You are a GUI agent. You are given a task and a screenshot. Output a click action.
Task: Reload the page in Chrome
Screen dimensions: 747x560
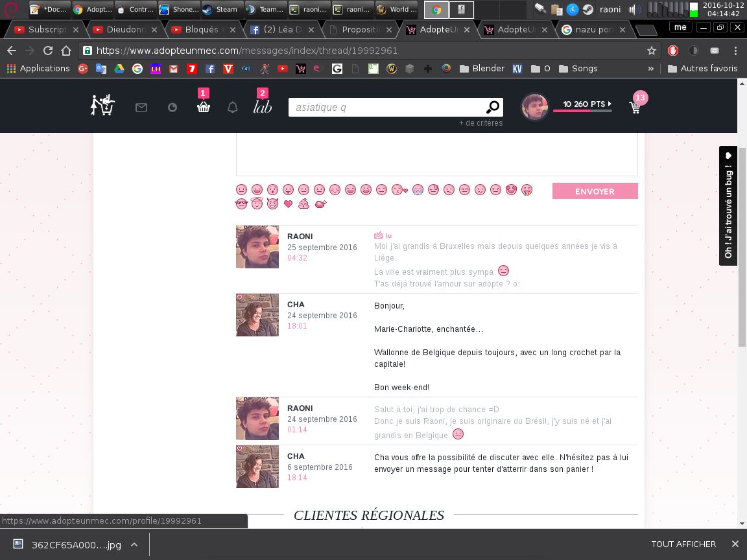[x=47, y=51]
